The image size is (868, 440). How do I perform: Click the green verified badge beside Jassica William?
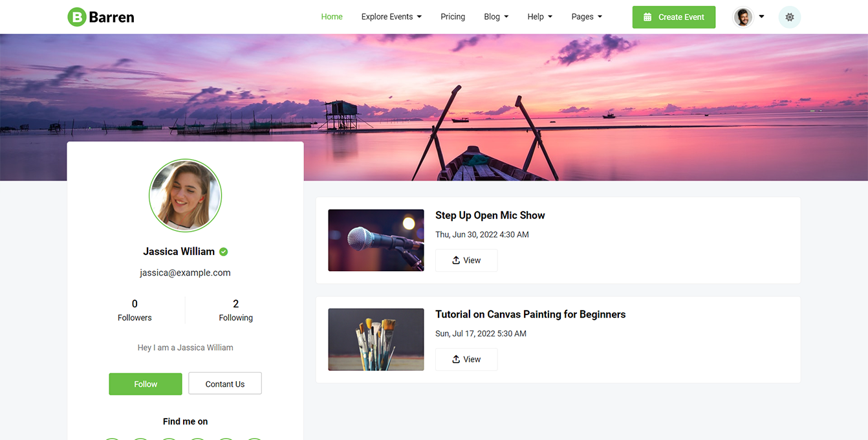224,252
